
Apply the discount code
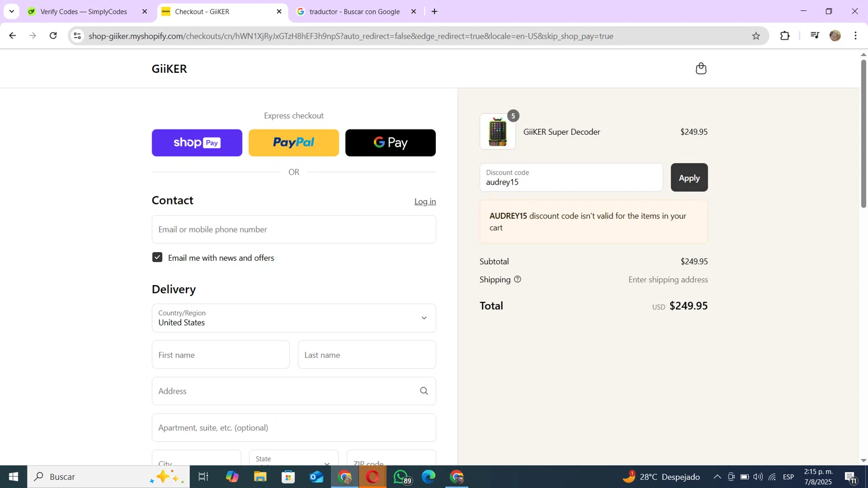[x=689, y=178]
